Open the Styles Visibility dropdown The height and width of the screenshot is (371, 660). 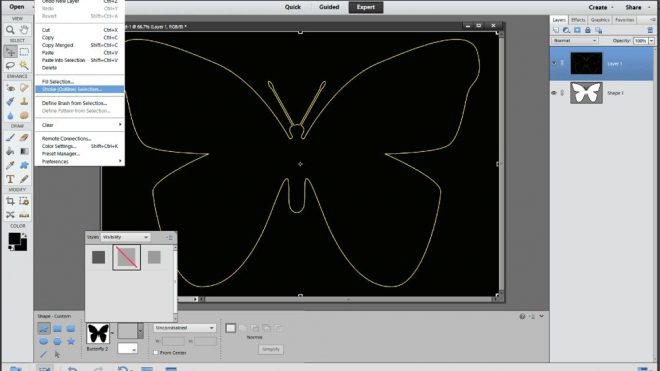coord(125,237)
